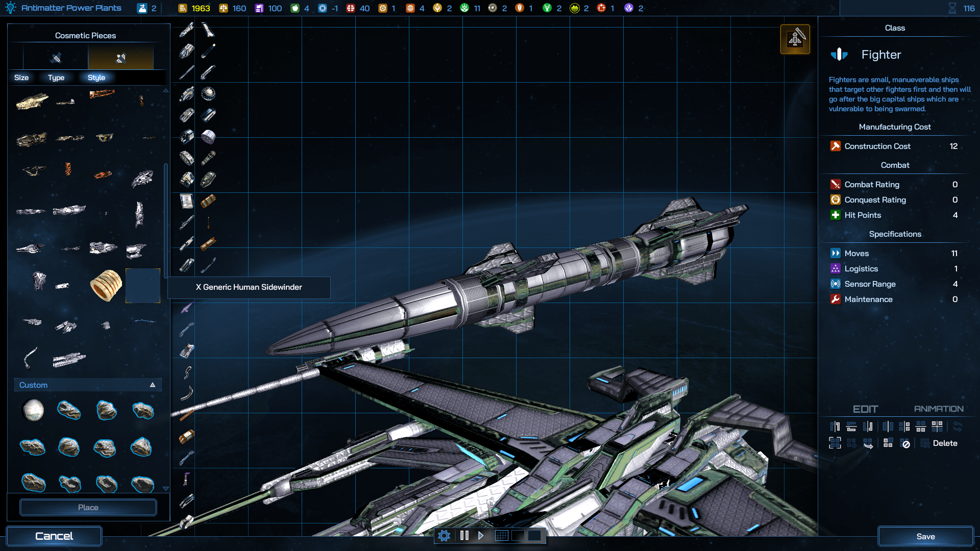Click the four-quadrant symmetry icon
This screenshot has width=980, height=551.
tap(937, 427)
